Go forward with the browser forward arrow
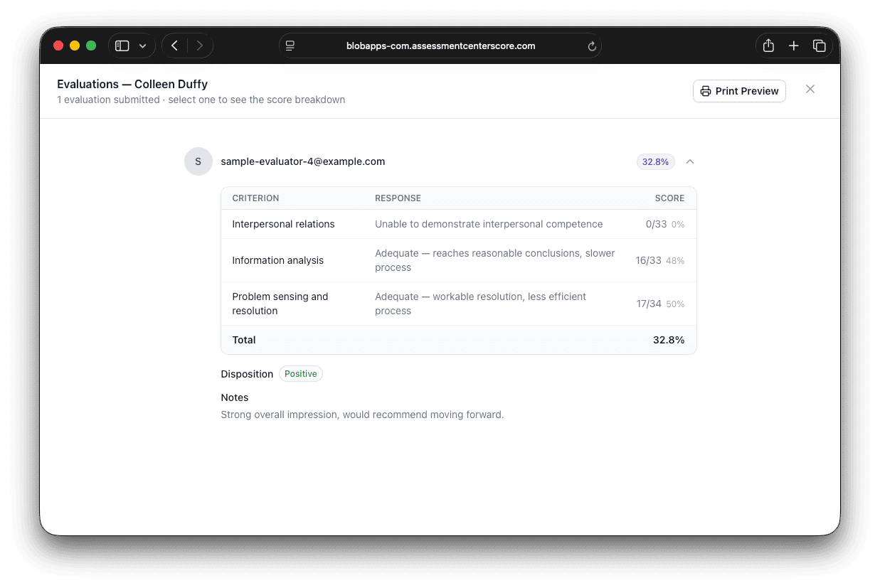This screenshot has height=588, width=880. [x=200, y=46]
